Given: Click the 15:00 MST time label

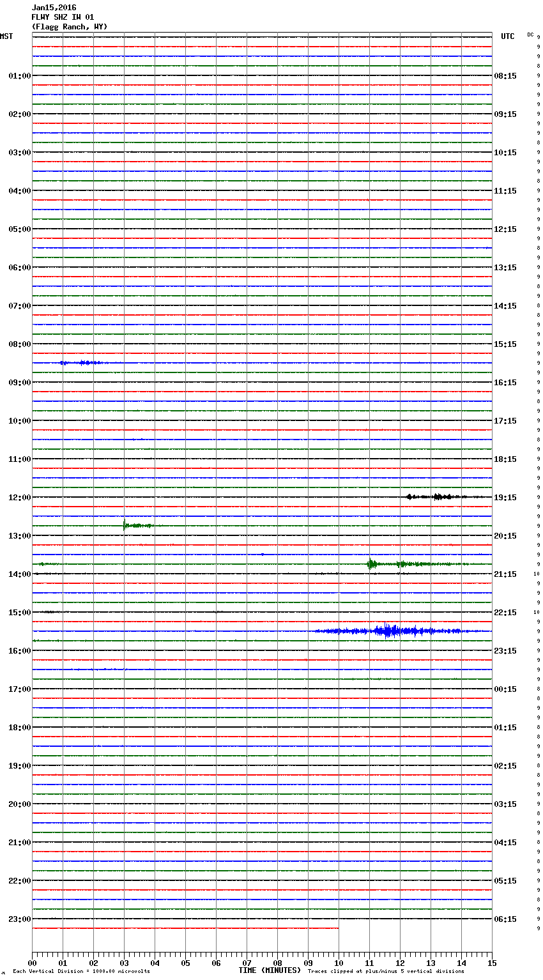Looking at the screenshot, I should tap(19, 613).
